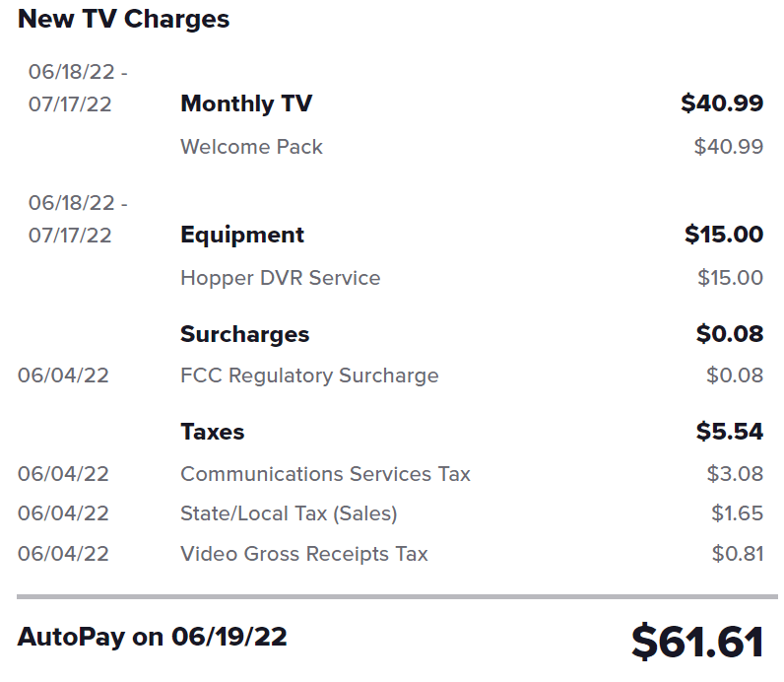Viewport: 784px width, 682px height.
Task: Click the Hopper DVR Service line item
Action: coord(281,278)
